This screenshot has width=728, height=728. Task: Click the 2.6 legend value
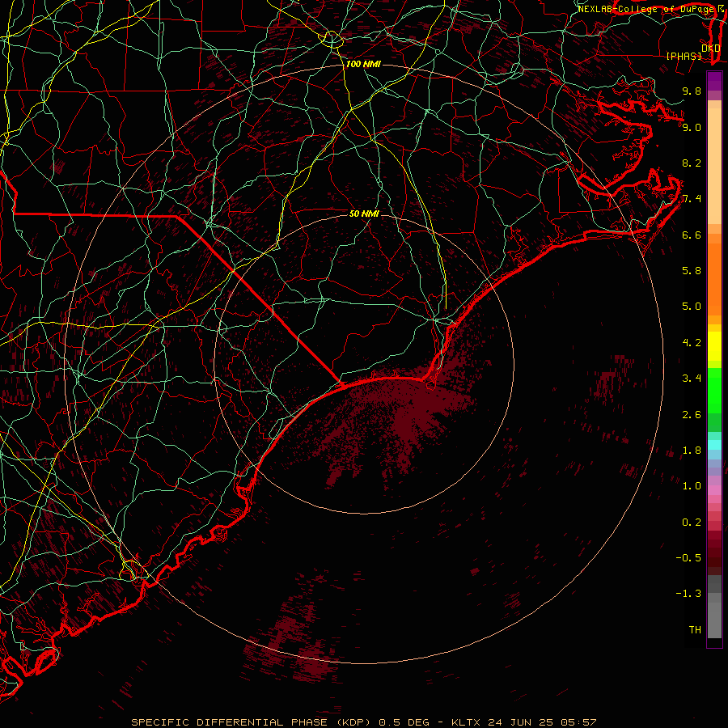(692, 415)
